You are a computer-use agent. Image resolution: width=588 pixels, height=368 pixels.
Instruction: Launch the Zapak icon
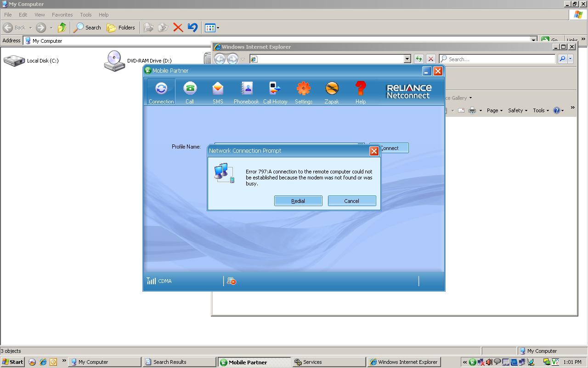332,92
